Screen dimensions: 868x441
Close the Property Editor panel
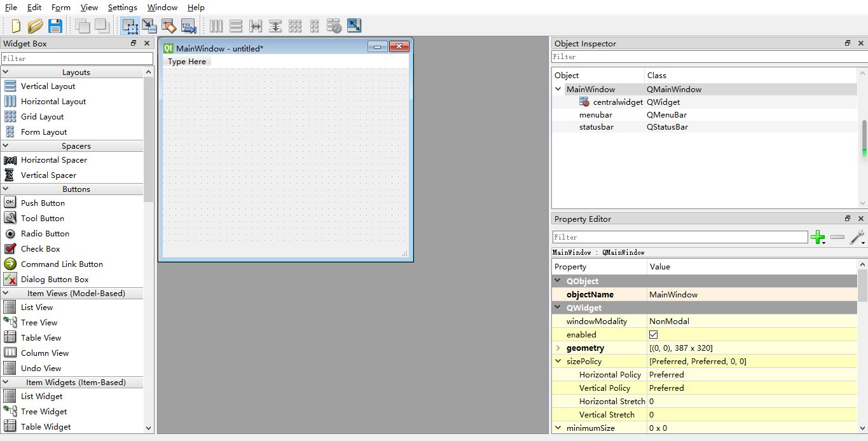861,219
